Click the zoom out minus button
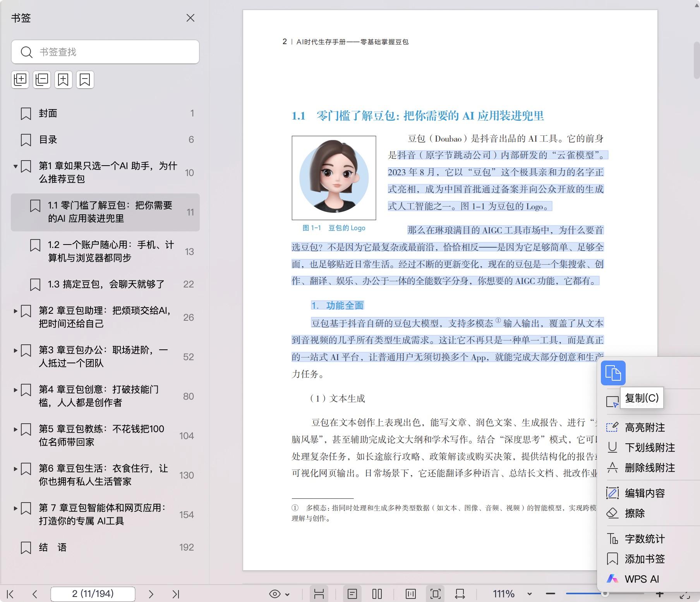 point(550,593)
